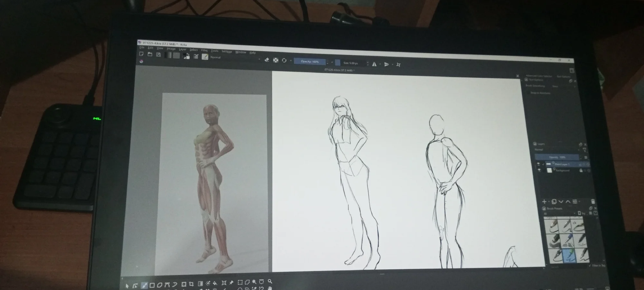Hide the Paint Layer 1 layer
Image resolution: width=644 pixels, height=290 pixels.
tap(538, 164)
